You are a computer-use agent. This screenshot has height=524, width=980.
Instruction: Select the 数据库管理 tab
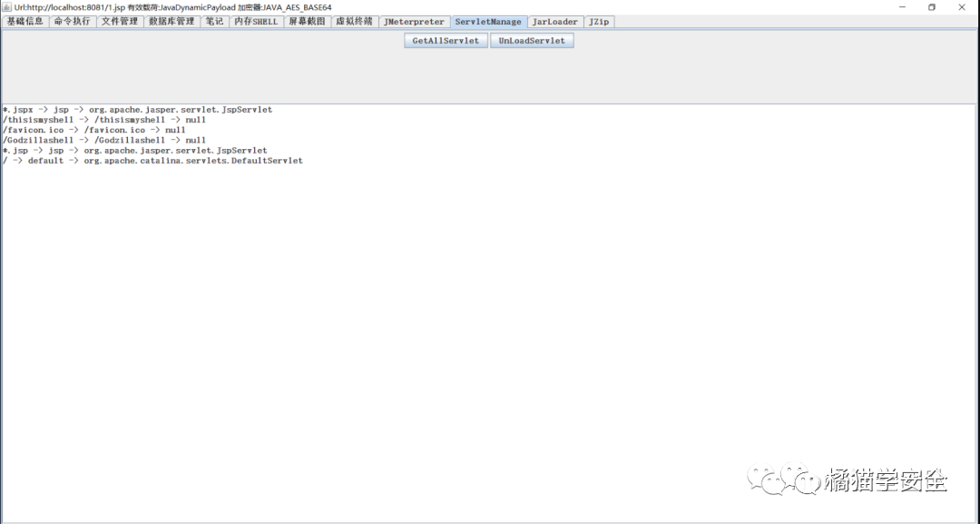tap(171, 21)
